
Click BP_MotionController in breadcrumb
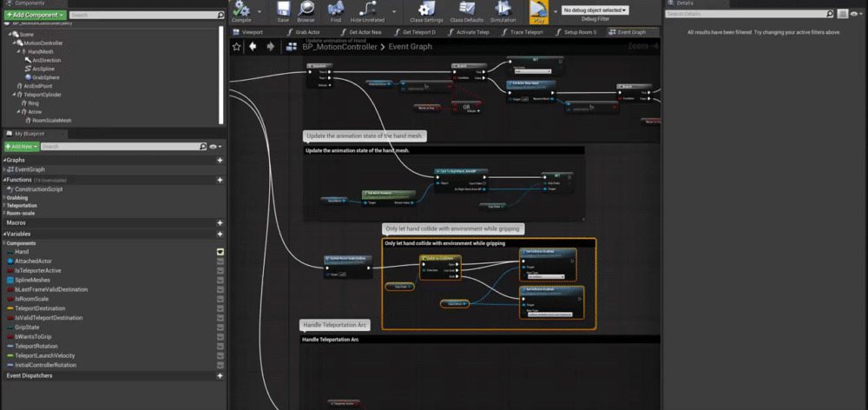tap(339, 47)
